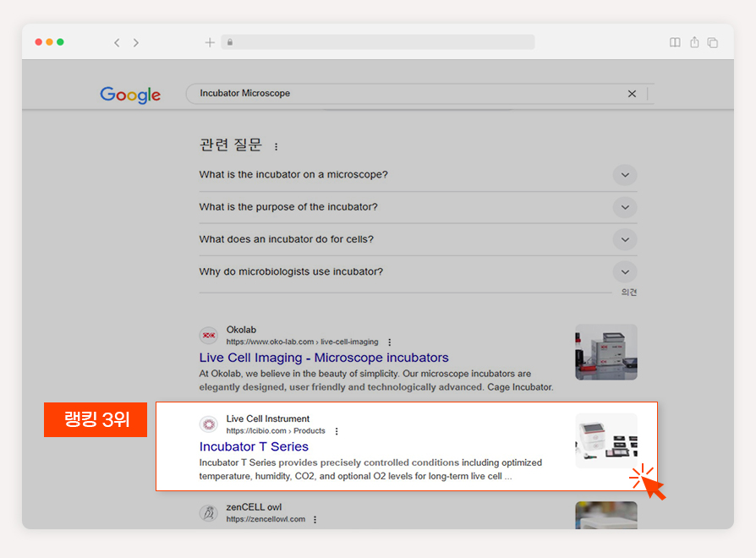Image resolution: width=756 pixels, height=558 pixels.
Task: Open more options for Okolab result
Action: click(390, 342)
